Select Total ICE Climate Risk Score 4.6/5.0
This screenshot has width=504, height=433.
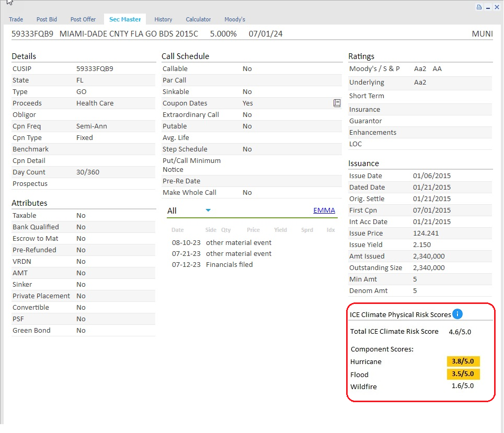pos(460,332)
